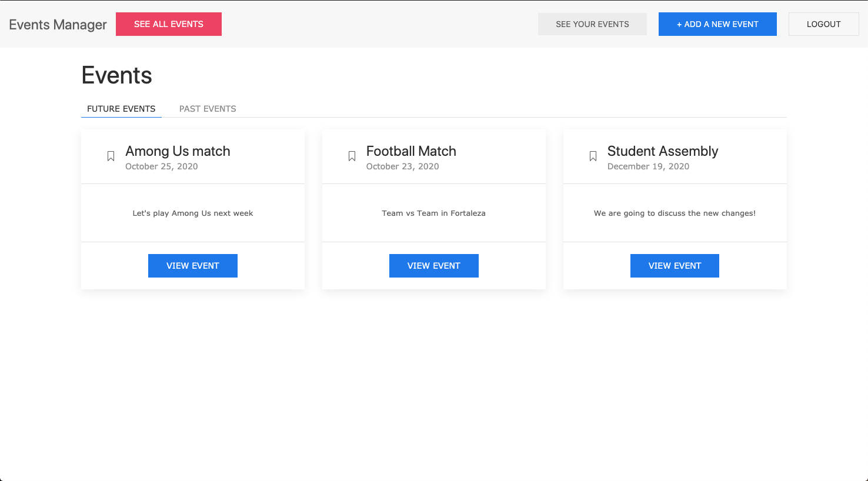Add a new event

point(717,24)
